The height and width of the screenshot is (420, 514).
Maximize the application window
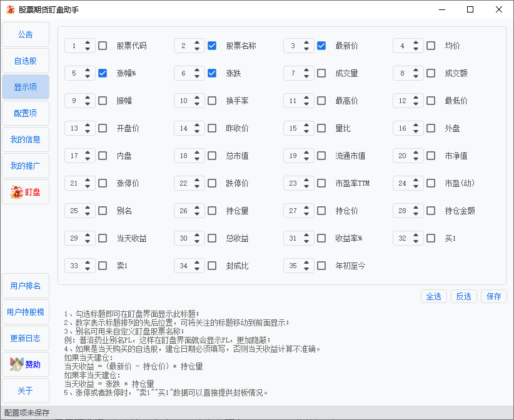(x=470, y=9)
